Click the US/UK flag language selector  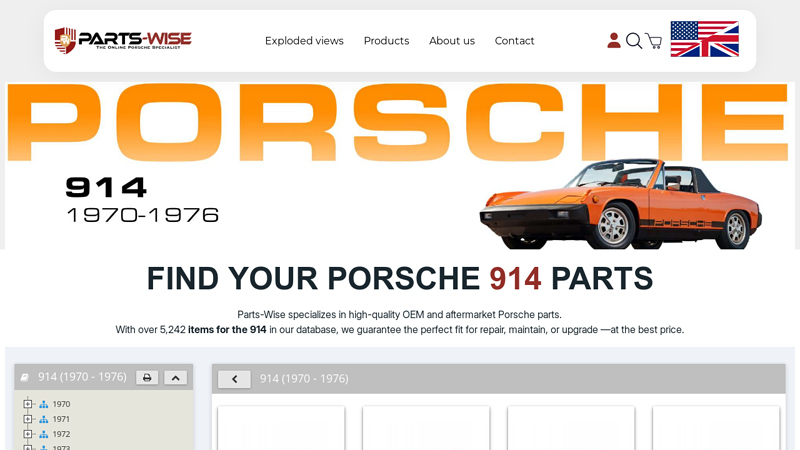pyautogui.click(x=705, y=39)
